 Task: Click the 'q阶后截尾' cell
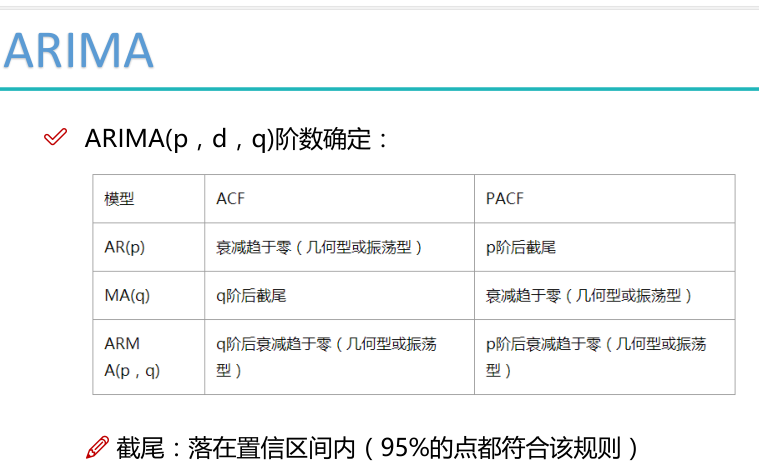[x=339, y=295]
